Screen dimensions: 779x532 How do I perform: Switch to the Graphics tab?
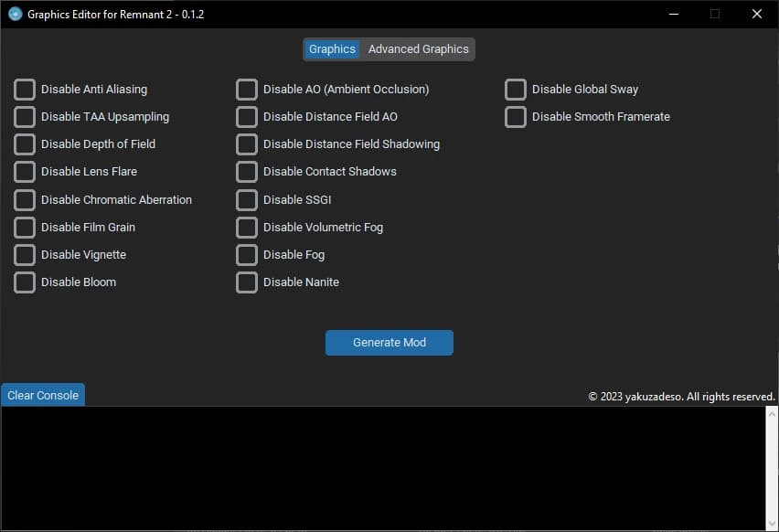(x=332, y=49)
